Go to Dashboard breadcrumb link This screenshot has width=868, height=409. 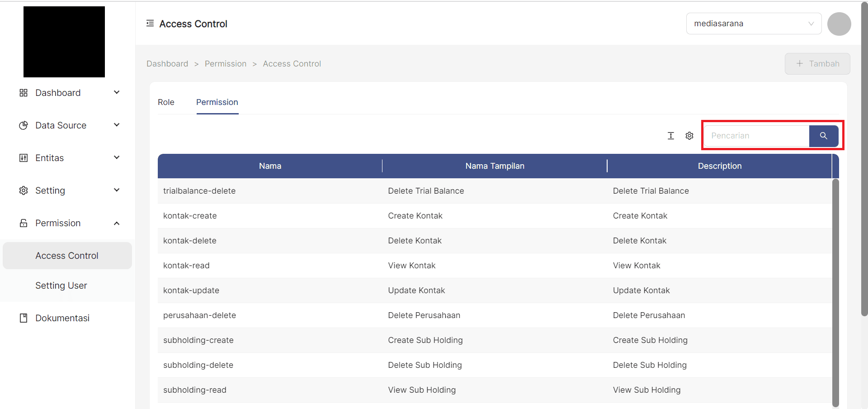(167, 64)
